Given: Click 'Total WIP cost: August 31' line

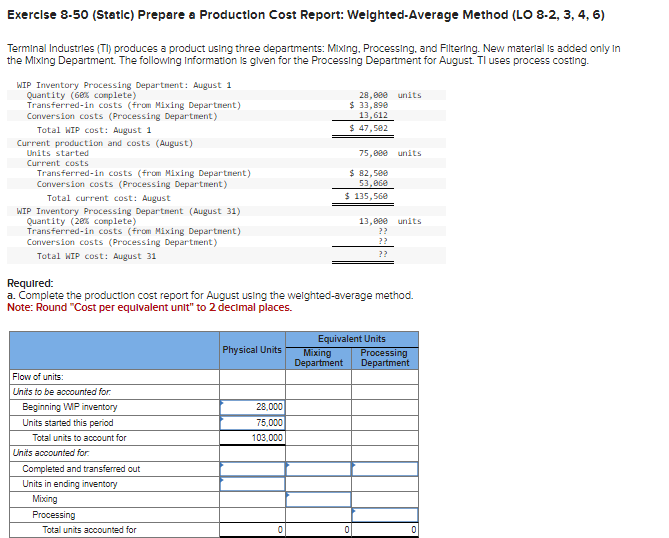Looking at the screenshot, I should point(96,256).
